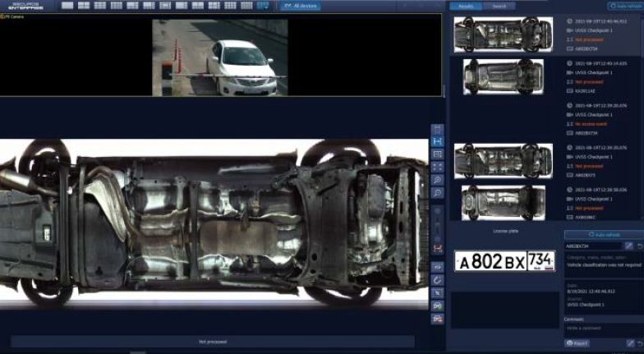Switch to the Results tab
The image size is (644, 354).
pyautogui.click(x=467, y=6)
